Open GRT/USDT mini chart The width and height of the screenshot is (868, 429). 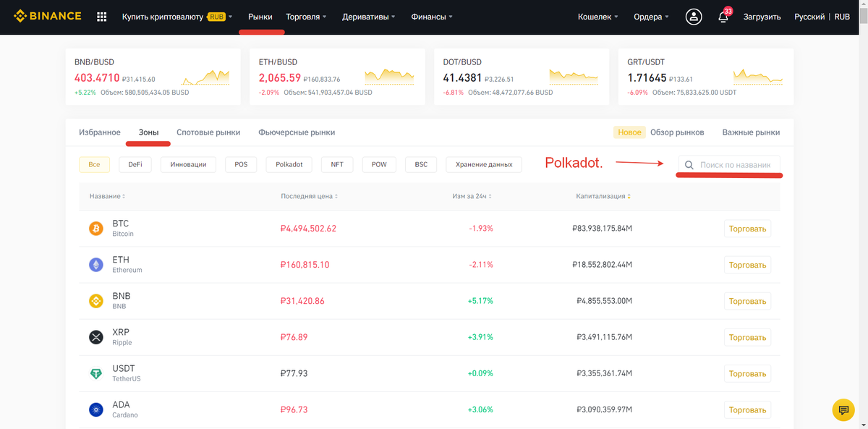point(758,77)
